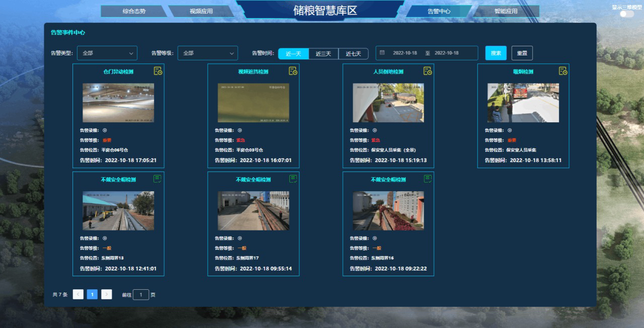
Task: Switch to the 综合态势 tab
Action: (134, 11)
